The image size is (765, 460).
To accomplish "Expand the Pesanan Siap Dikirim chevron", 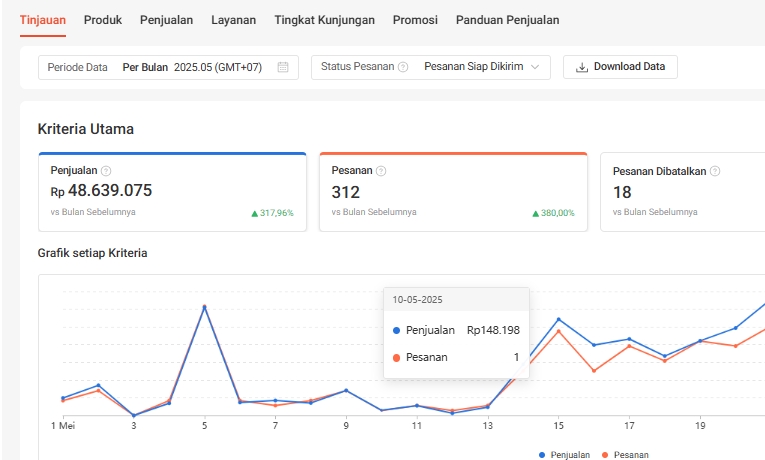I will point(536,67).
